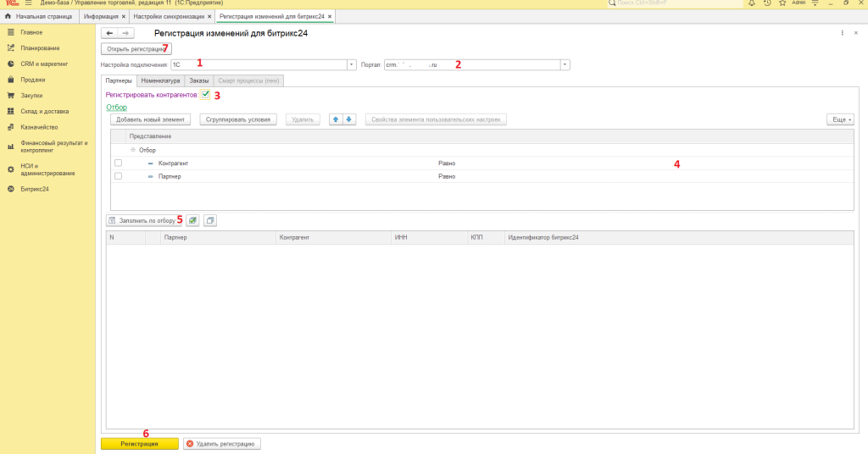Image resolution: width=868 pixels, height=454 pixels.
Task: Go forward with right arrow
Action: point(125,33)
